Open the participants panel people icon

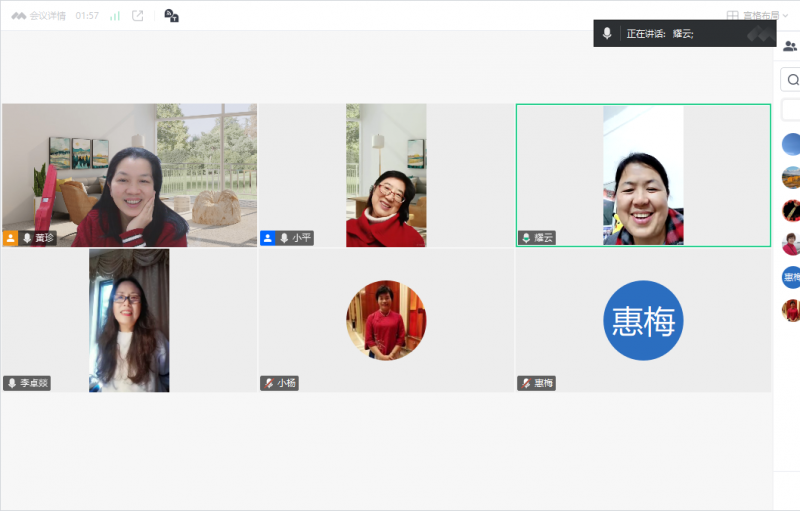pos(790,46)
